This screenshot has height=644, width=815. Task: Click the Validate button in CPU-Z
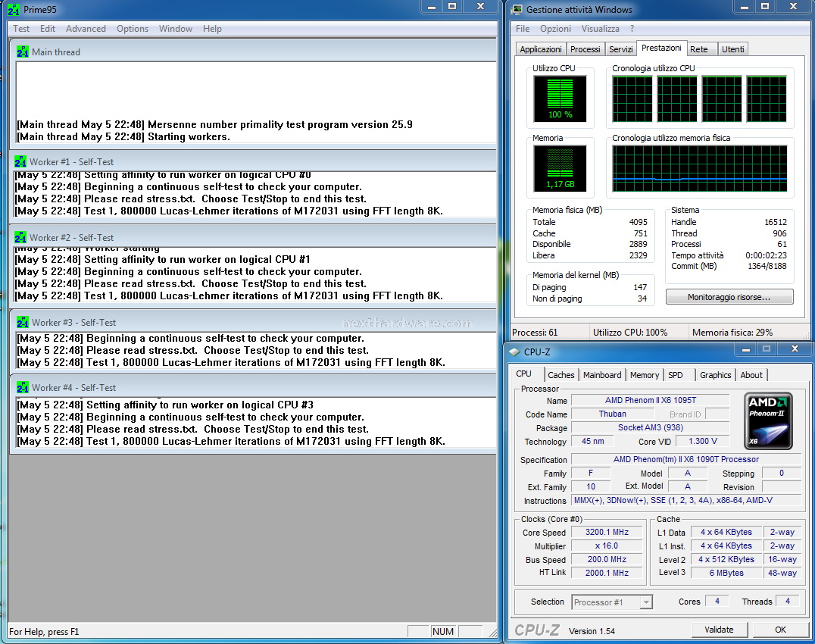coord(719,630)
